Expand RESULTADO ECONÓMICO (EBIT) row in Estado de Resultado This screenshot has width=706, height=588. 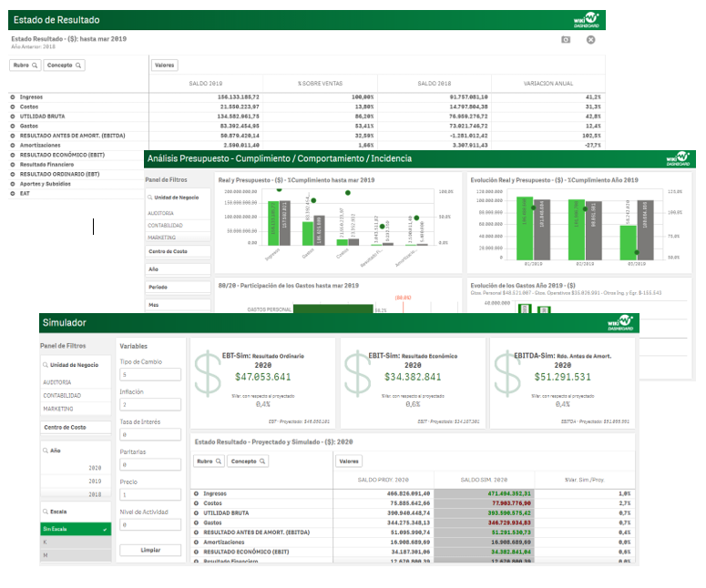13,155
